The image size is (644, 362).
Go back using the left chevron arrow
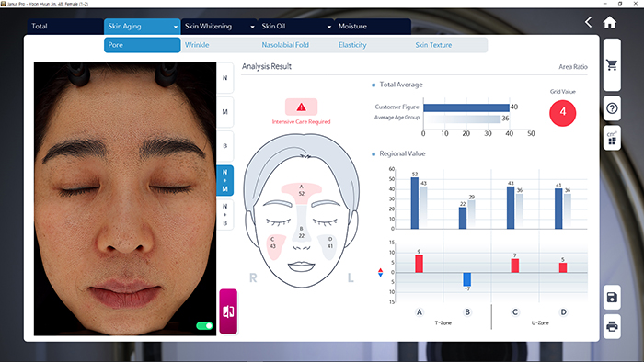[589, 22]
